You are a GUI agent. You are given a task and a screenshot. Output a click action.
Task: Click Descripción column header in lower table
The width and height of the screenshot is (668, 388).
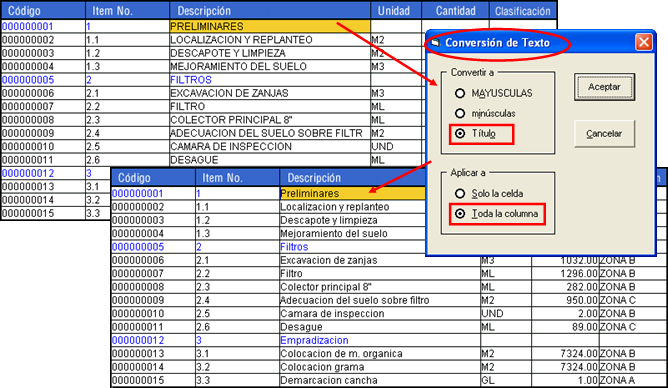click(x=353, y=178)
